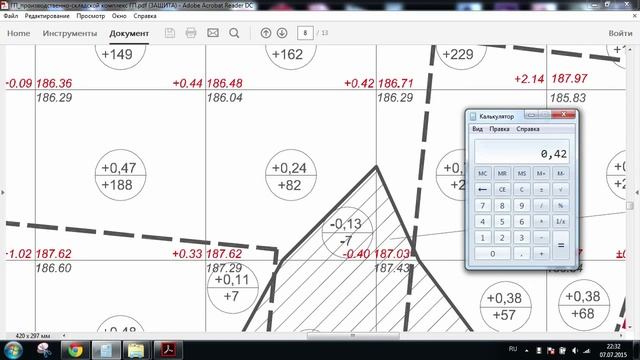The image size is (640, 360).
Task: Click the Войти sign-in link
Action: [x=620, y=33]
